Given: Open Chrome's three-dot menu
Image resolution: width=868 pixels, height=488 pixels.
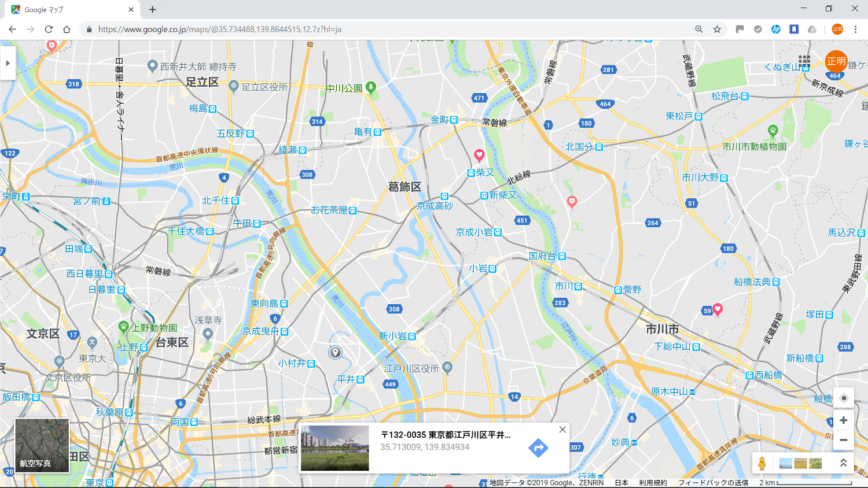Looking at the screenshot, I should [855, 29].
